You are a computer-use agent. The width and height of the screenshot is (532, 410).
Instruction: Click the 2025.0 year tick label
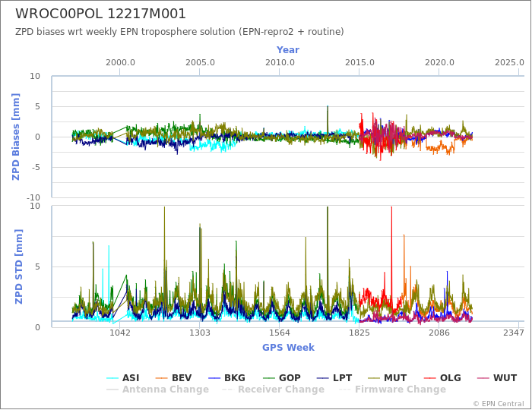[x=509, y=63]
